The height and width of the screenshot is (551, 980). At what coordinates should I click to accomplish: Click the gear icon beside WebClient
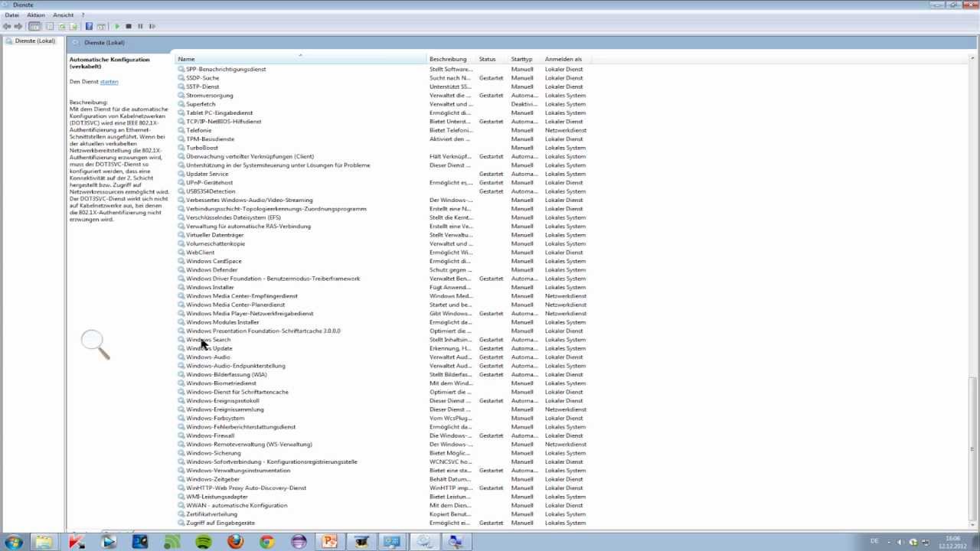[x=181, y=253]
